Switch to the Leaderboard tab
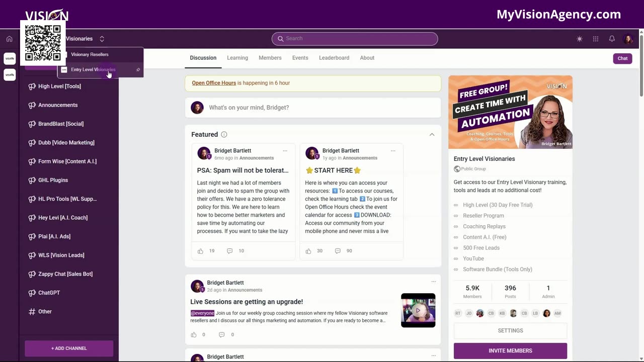 tap(334, 58)
